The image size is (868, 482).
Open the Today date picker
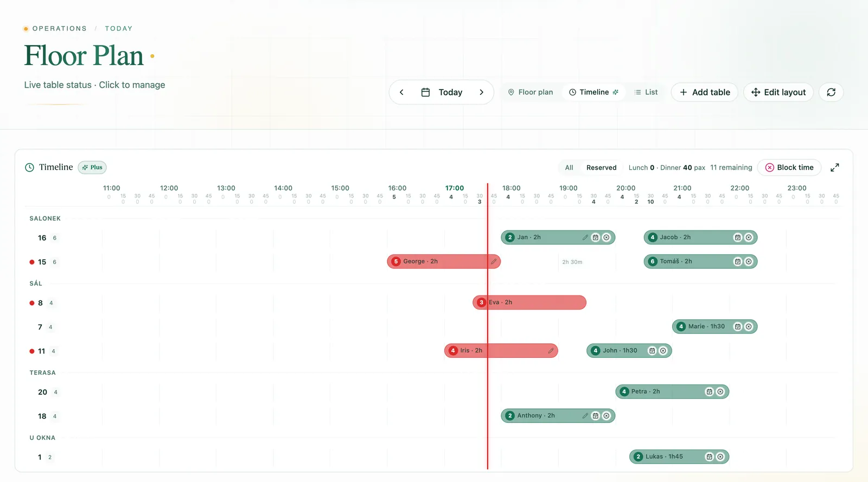point(442,92)
